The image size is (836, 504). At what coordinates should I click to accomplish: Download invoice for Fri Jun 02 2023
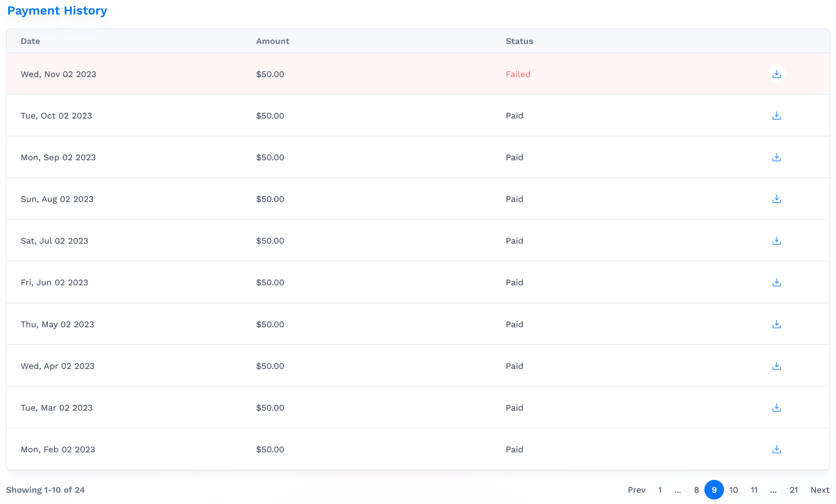[x=777, y=282]
